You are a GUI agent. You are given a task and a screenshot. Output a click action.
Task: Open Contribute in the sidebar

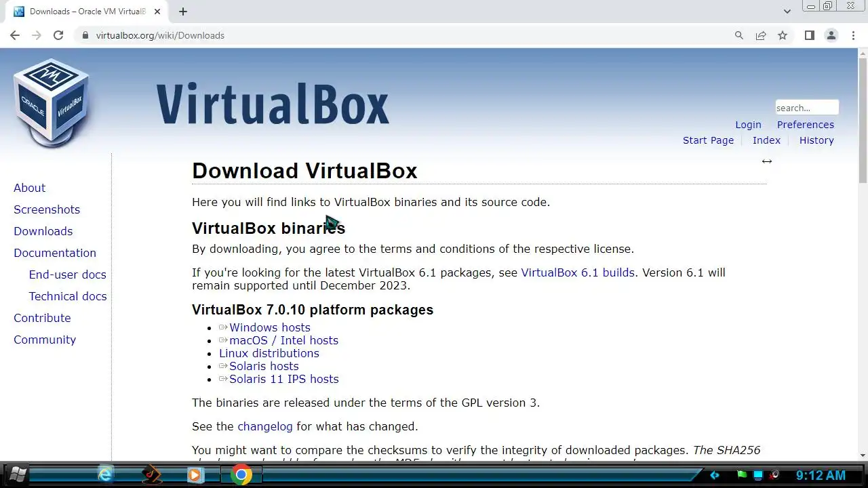pos(42,318)
